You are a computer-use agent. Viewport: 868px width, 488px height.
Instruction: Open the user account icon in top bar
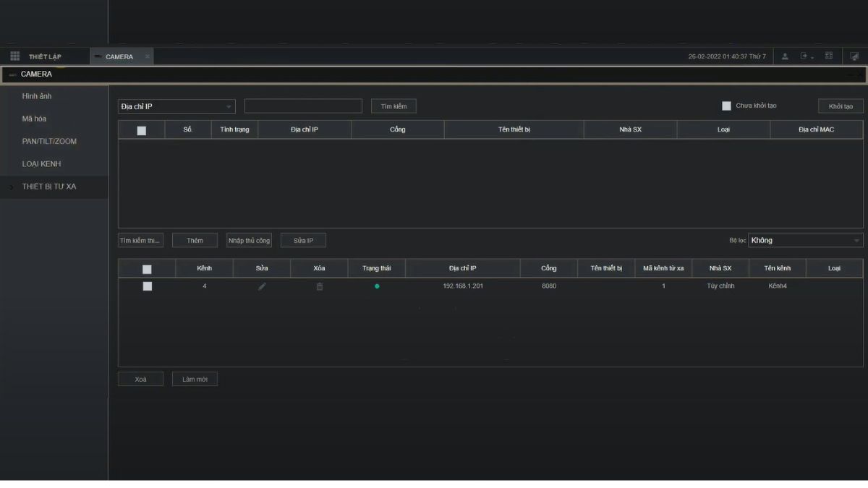tap(785, 56)
